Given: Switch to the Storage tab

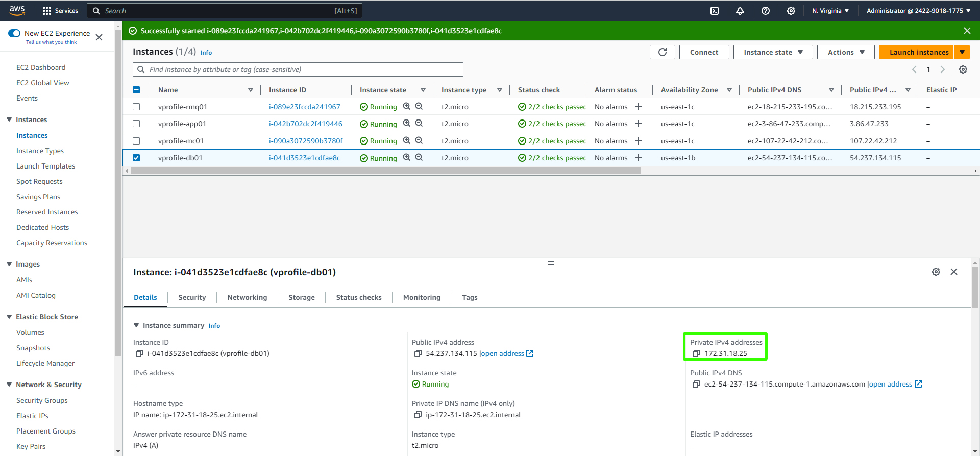Looking at the screenshot, I should click(x=302, y=297).
